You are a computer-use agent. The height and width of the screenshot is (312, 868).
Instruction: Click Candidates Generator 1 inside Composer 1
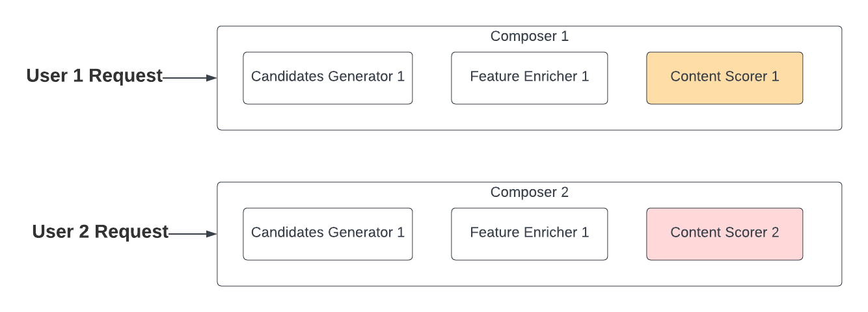[x=327, y=78]
